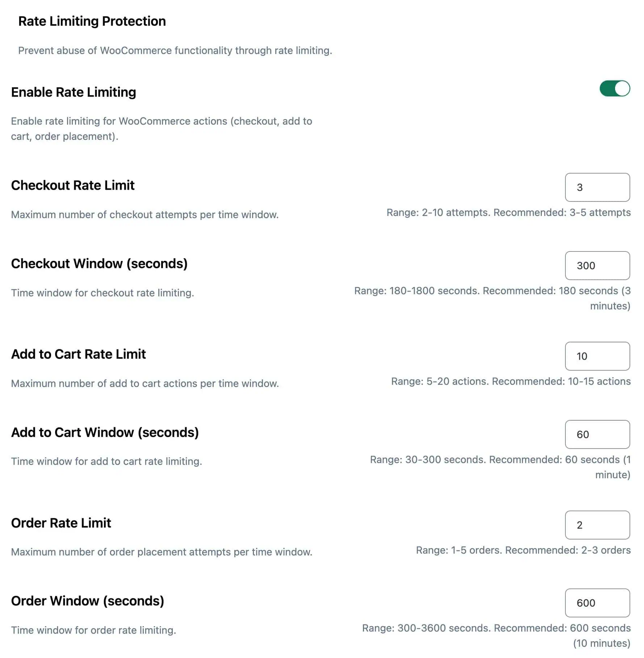
Task: Select the Add to Cart Rate Limit field
Action: pos(597,356)
